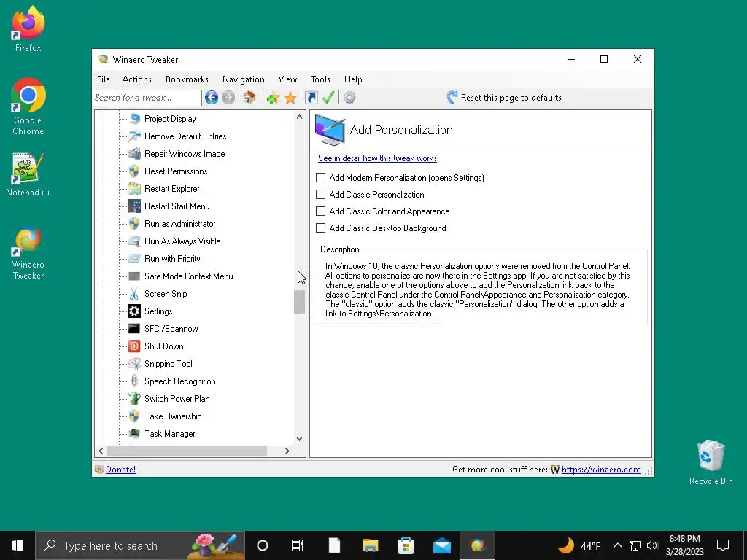Click the Speech Recognition microphone icon
The height and width of the screenshot is (560, 747).
tap(134, 381)
